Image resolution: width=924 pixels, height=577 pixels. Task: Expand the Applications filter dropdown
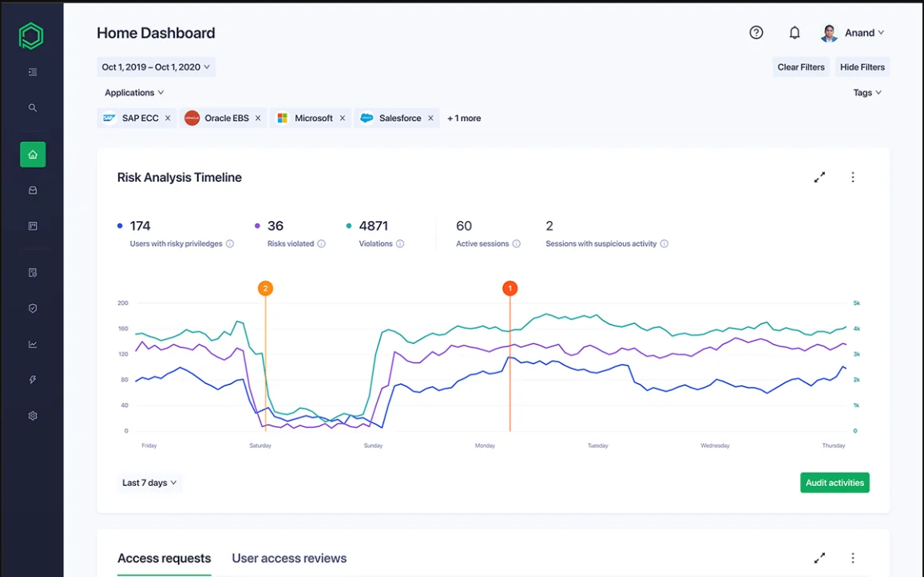click(134, 93)
